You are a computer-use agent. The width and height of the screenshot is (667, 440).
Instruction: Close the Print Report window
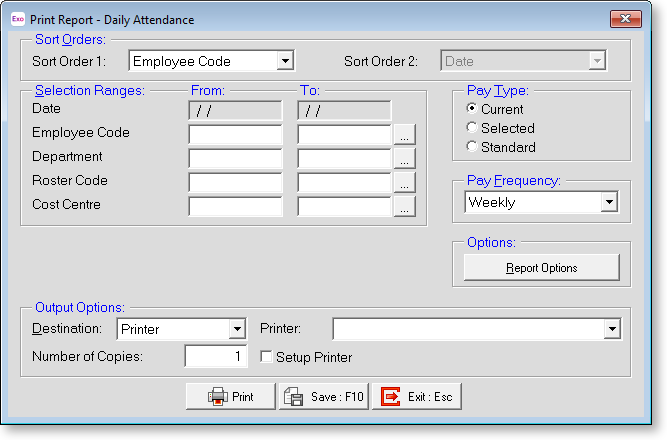(x=625, y=20)
